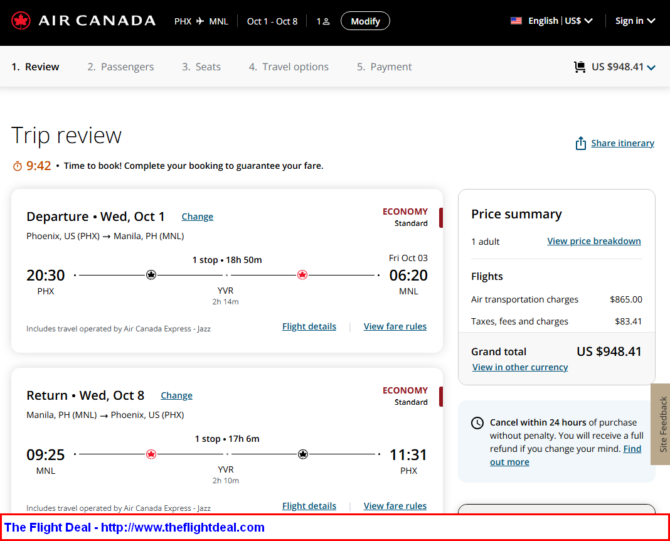
Task: Click ECONOMY Standard label on return card
Action: click(405, 396)
